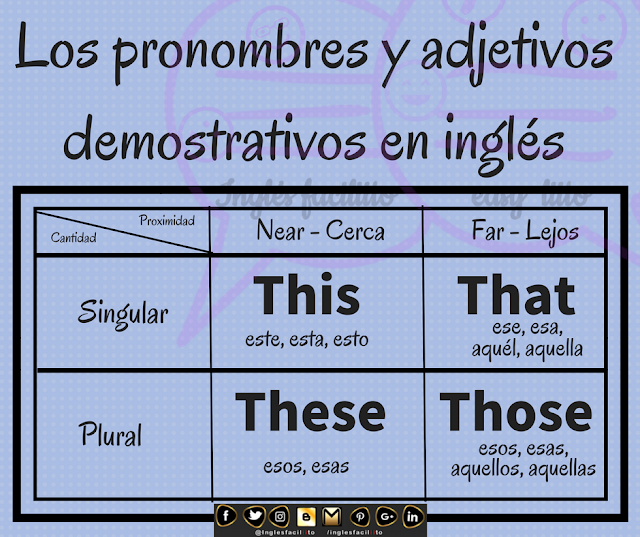Select the word "These"
This screenshot has height=537, width=640.
pos(310,411)
